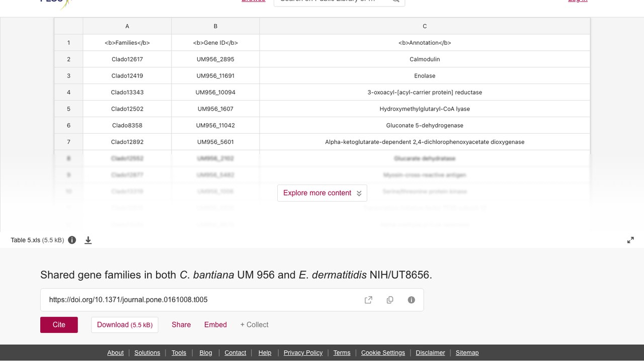Click cell Gluconate 5-dehydrogenase
Viewport: 644px width, 362px height.
425,125
